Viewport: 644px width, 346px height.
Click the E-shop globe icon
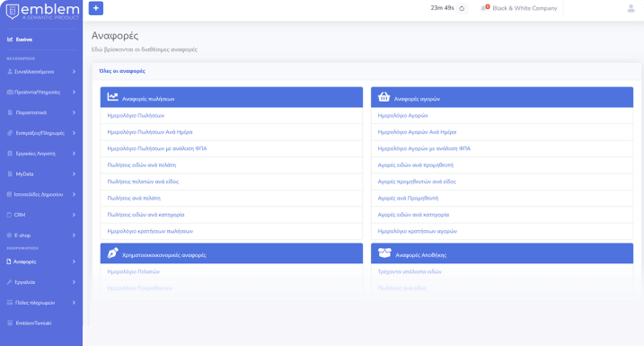pyautogui.click(x=9, y=235)
